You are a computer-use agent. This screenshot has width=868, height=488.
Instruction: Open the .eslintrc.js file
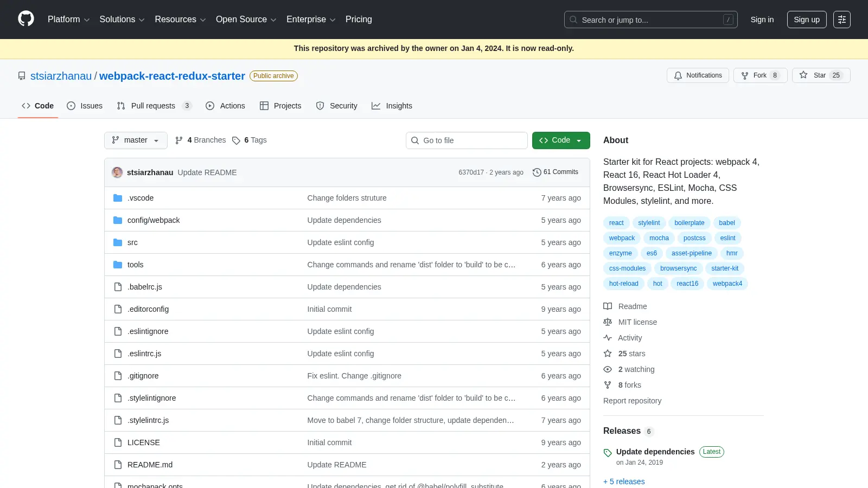144,354
